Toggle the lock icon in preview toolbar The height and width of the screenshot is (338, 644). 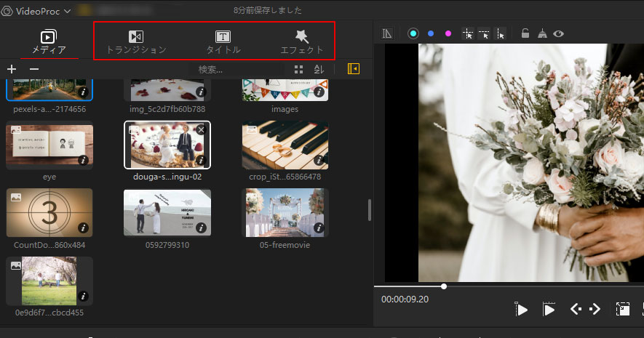525,33
